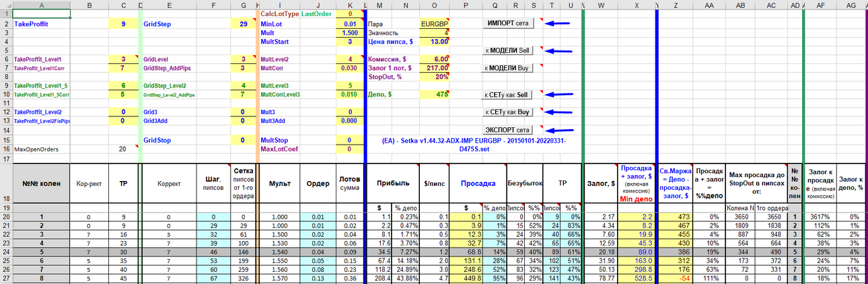The image size is (868, 284).
Task: Click the №№ колен table header
Action: [41, 183]
